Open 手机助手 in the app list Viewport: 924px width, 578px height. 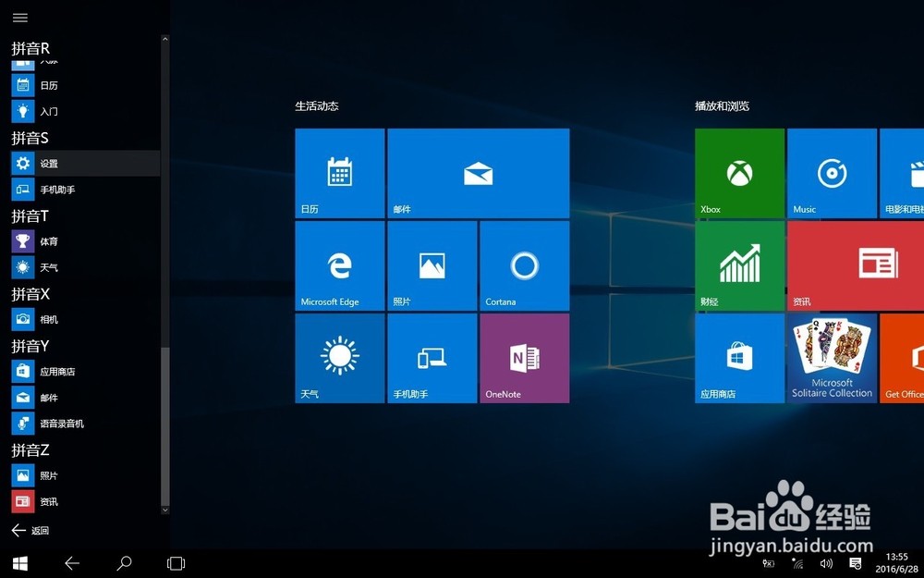(x=85, y=190)
